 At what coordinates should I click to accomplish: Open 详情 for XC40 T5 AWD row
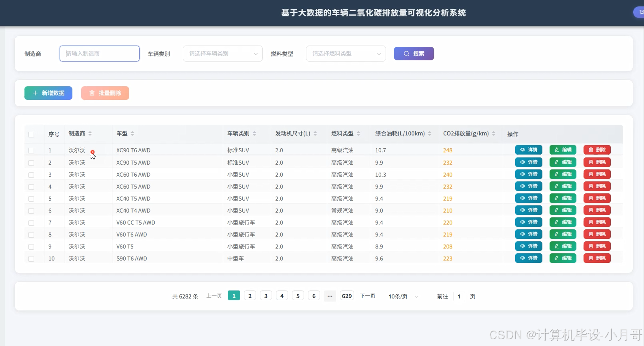(x=529, y=198)
